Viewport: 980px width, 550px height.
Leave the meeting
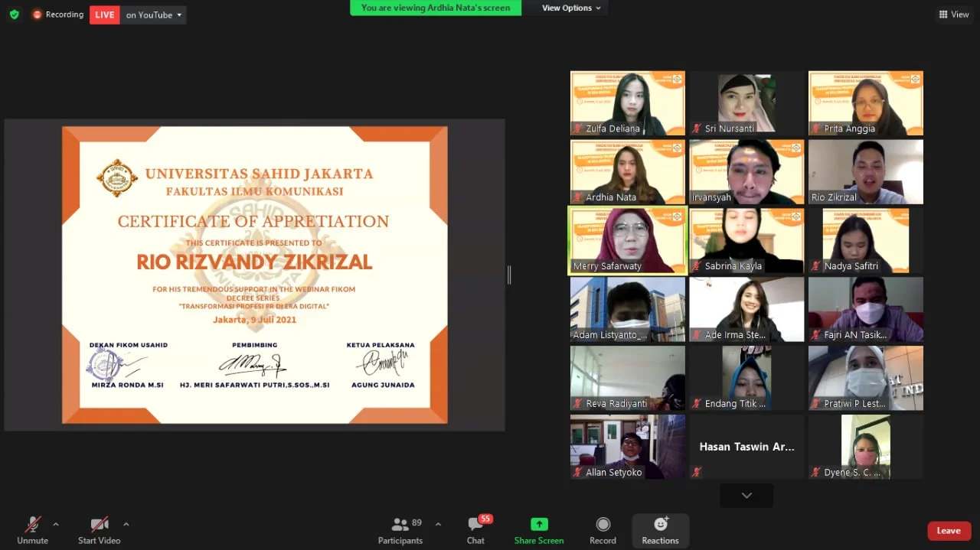[x=949, y=530]
